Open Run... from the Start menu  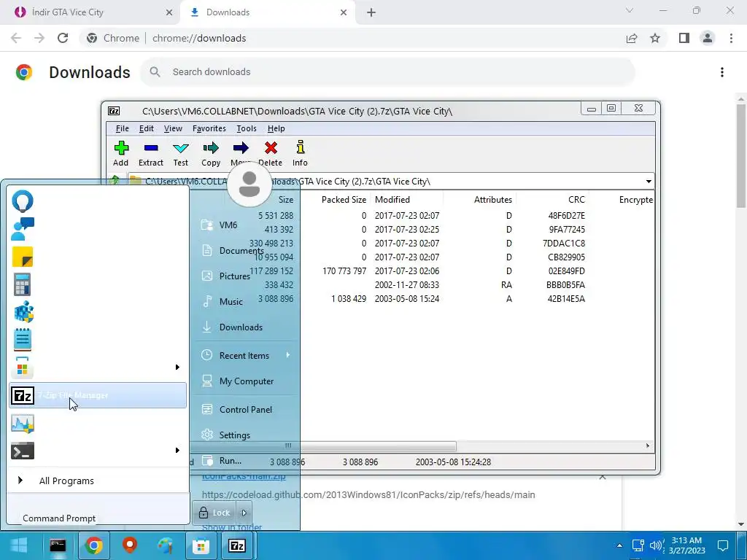coord(230,461)
